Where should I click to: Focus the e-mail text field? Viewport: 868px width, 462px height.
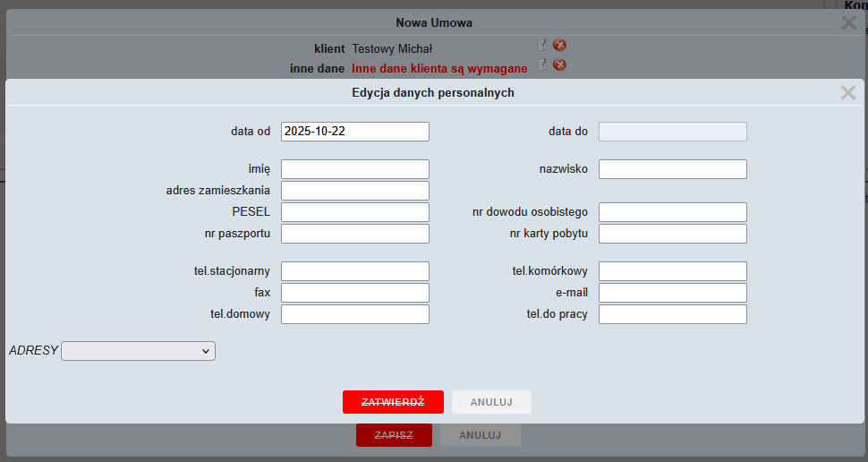(672, 293)
